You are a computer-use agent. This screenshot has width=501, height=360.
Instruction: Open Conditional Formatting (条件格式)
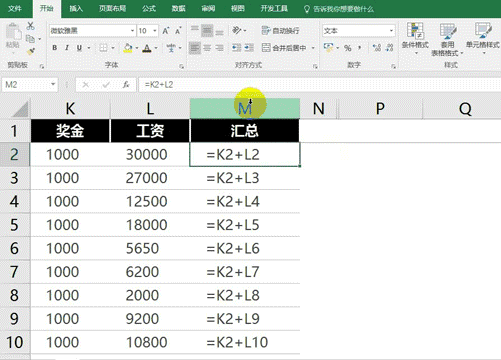coord(415,39)
